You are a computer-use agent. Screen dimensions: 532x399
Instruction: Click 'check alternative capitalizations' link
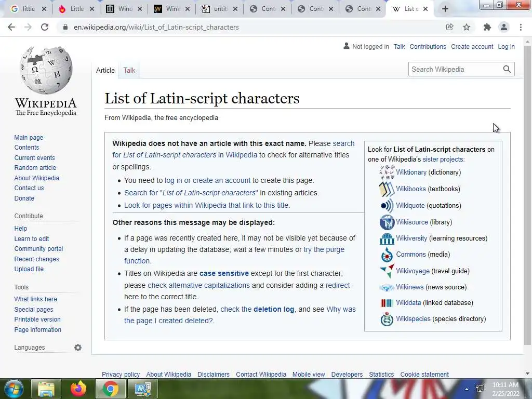198,285
